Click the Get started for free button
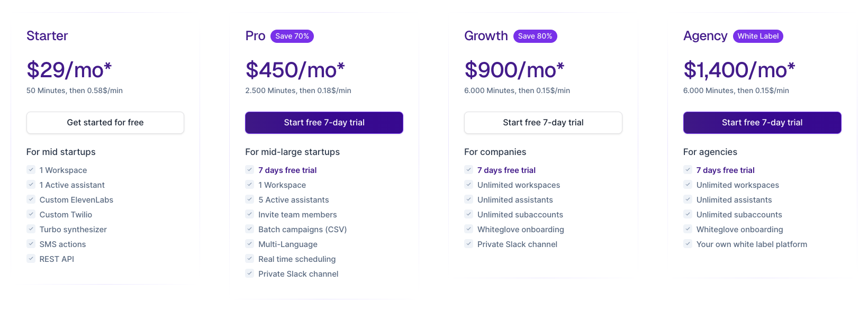This screenshot has width=868, height=310. click(x=105, y=123)
